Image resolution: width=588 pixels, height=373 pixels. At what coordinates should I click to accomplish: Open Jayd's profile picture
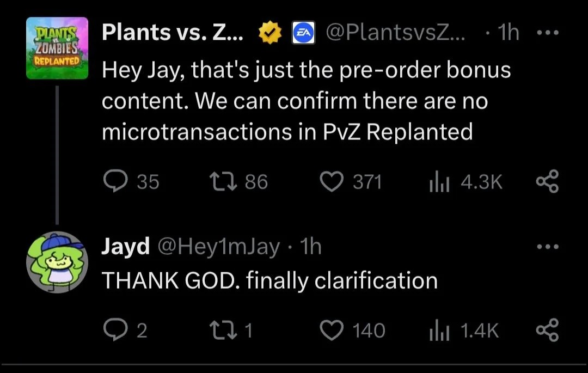click(57, 262)
